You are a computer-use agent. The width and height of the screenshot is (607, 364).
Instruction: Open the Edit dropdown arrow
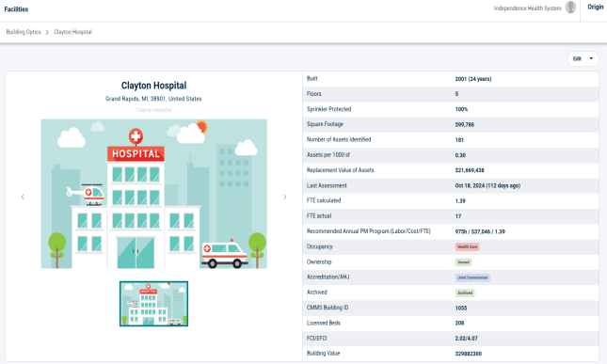click(x=591, y=58)
